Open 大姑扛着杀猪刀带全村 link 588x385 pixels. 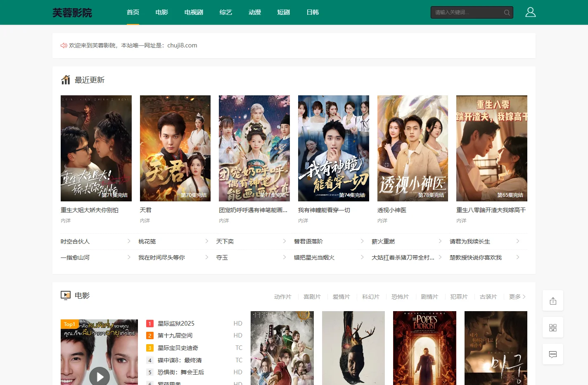pyautogui.click(x=403, y=257)
